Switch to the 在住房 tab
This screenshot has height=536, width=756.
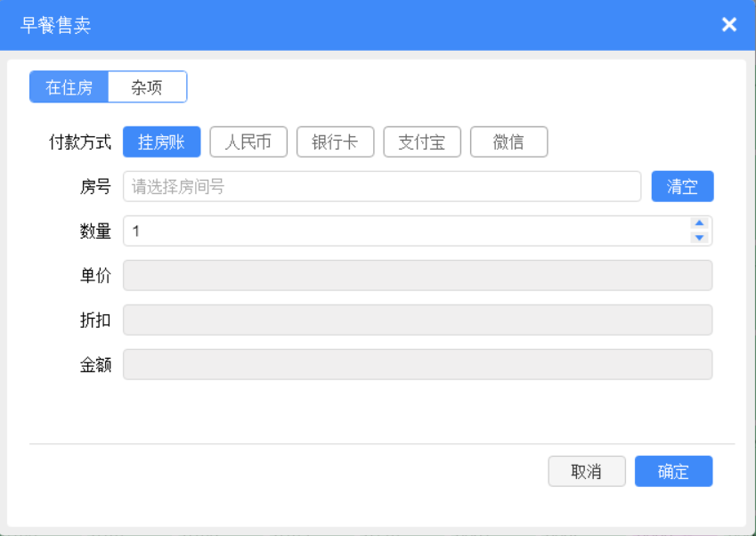coord(69,87)
